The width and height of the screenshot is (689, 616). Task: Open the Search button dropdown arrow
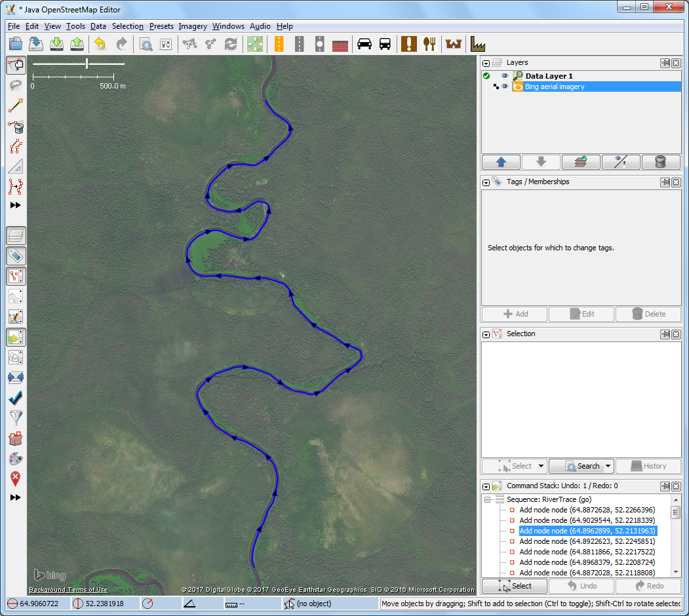point(608,466)
